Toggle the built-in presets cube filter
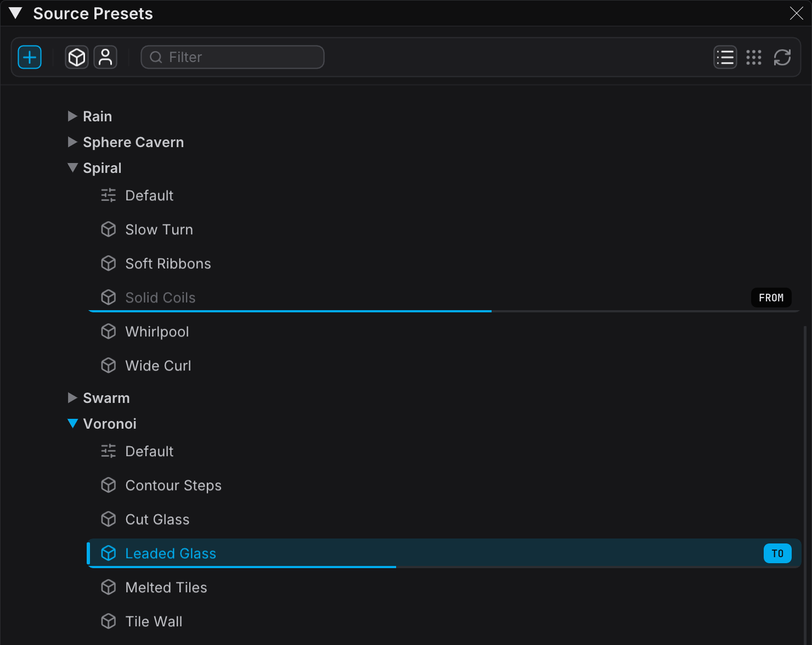Viewport: 812px width, 645px height. 77,57
